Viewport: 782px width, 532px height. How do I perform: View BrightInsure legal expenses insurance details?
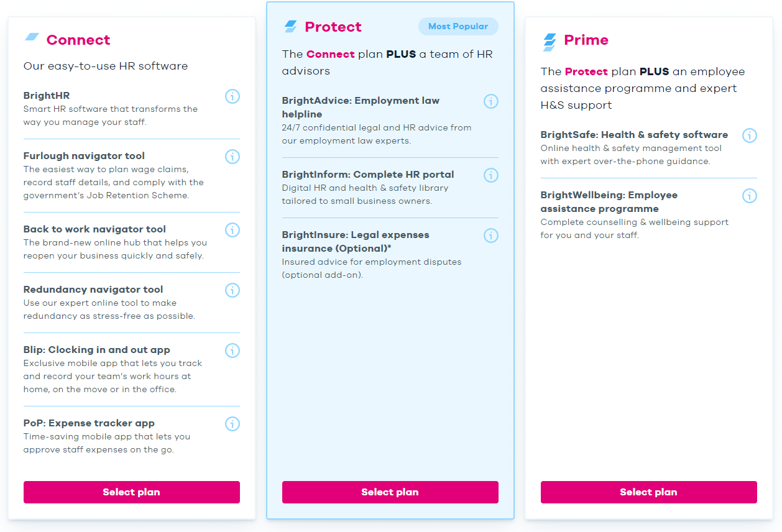click(491, 236)
